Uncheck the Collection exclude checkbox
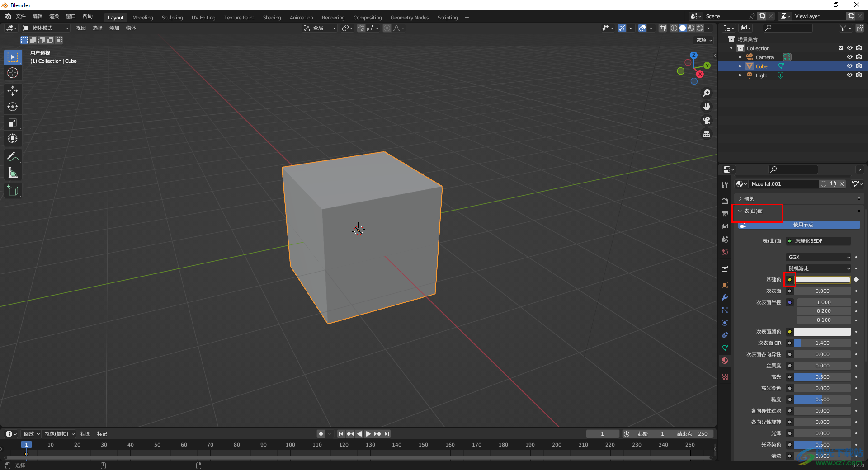 pos(840,48)
